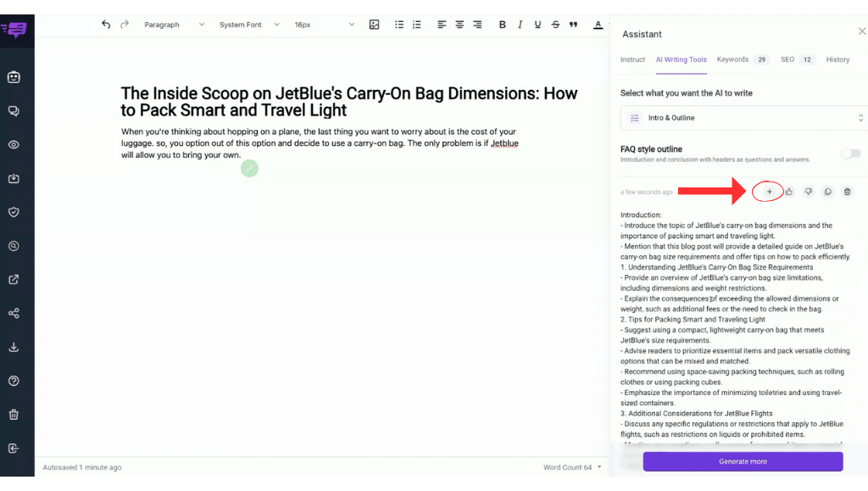Image resolution: width=868 pixels, height=491 pixels.
Task: Center align the text
Action: [459, 25]
